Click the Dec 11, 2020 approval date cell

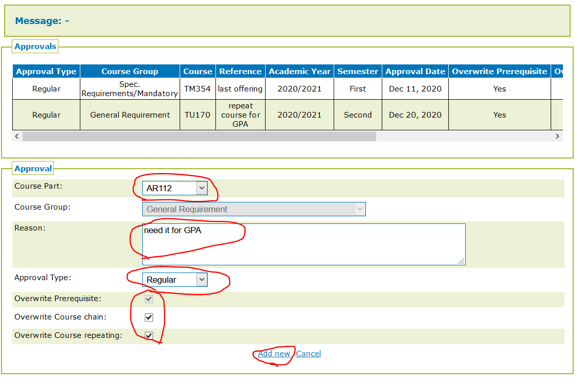coord(415,89)
